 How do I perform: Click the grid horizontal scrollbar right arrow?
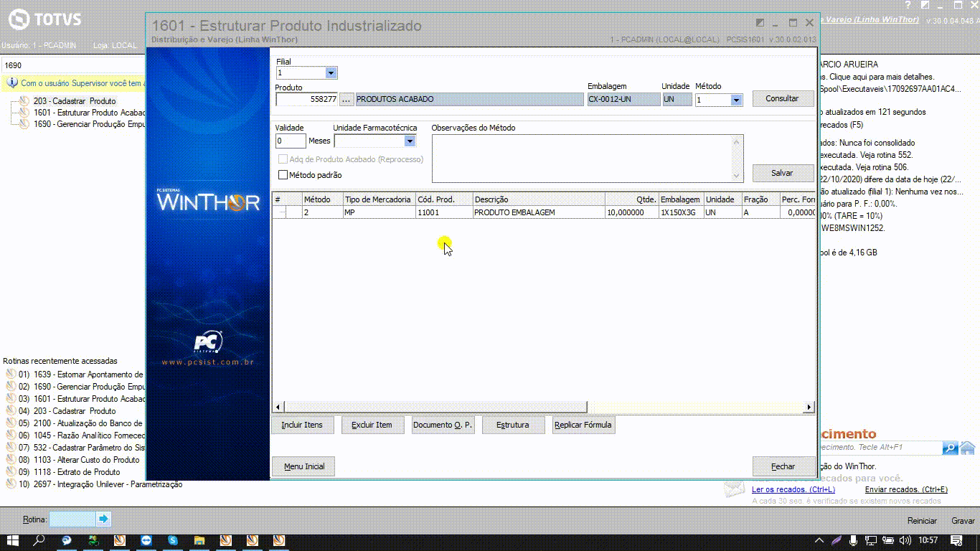(x=809, y=407)
